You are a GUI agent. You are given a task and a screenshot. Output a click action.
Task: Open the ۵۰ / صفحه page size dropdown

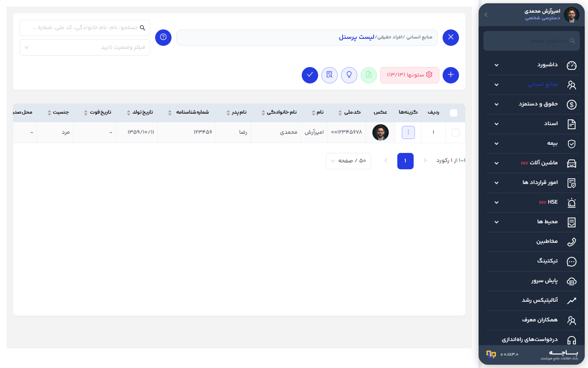[348, 161]
